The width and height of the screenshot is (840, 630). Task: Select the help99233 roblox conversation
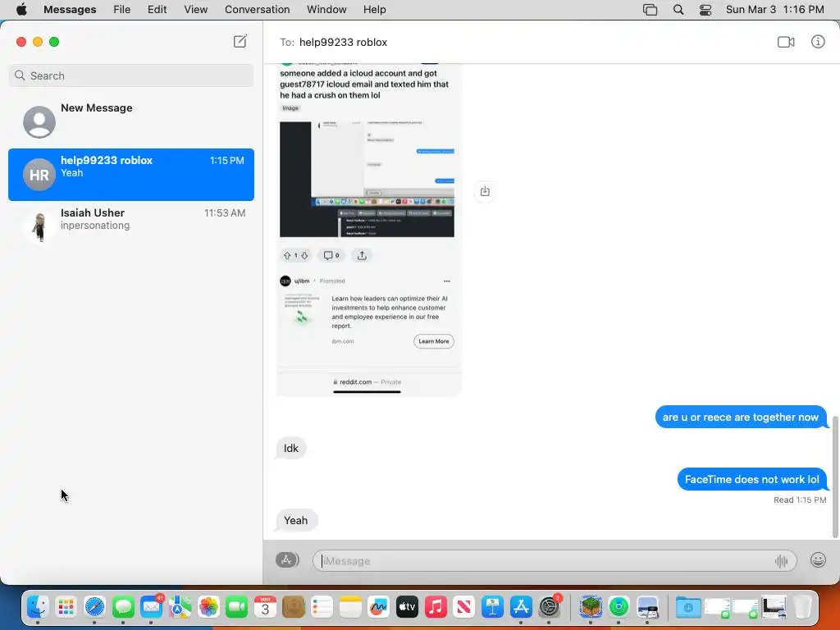130,175
